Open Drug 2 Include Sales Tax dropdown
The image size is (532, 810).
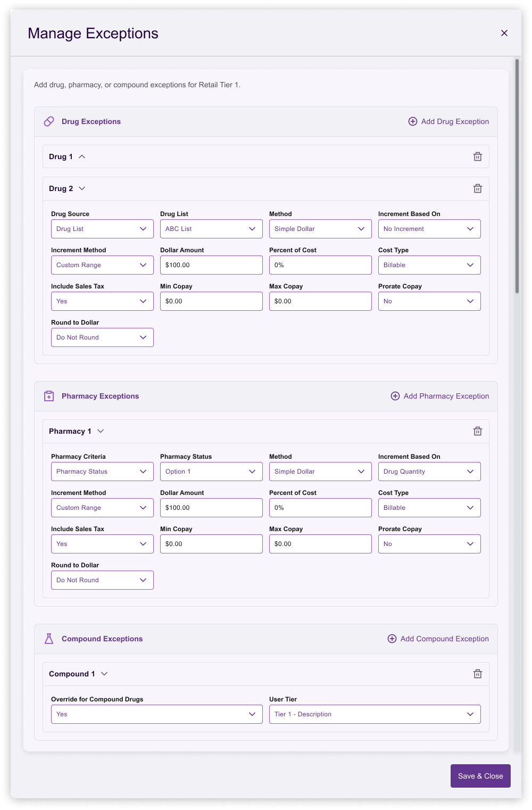(102, 301)
